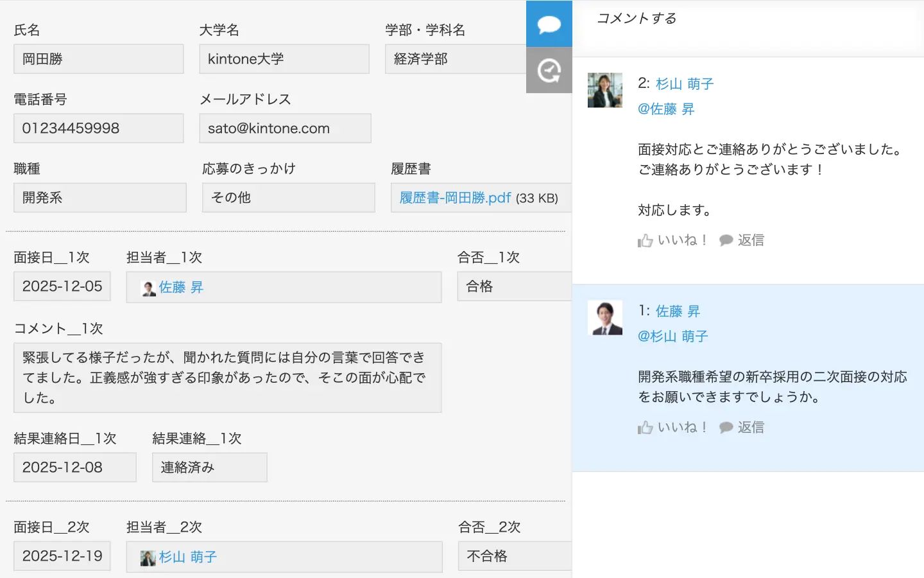Click the @佐藤 昇 mention in comment 2
The image size is (924, 578).
[666, 109]
